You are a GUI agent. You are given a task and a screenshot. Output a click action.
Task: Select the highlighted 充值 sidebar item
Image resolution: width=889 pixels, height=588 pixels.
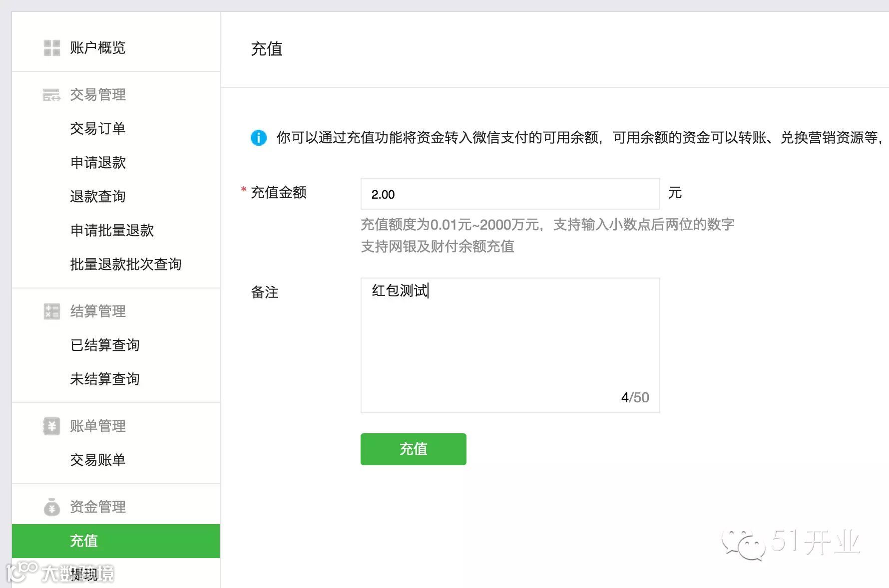click(x=84, y=541)
